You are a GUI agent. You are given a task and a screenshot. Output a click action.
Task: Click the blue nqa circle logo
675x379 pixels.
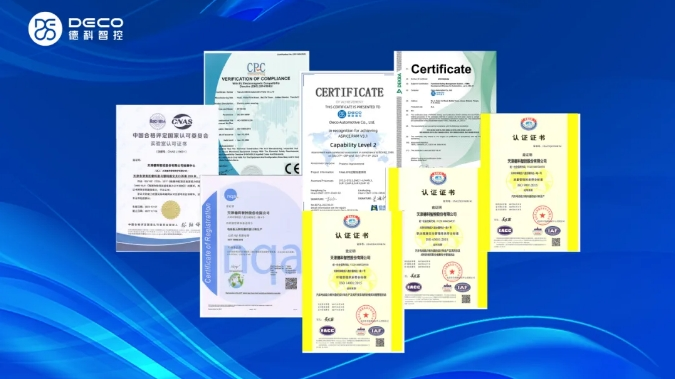click(231, 195)
